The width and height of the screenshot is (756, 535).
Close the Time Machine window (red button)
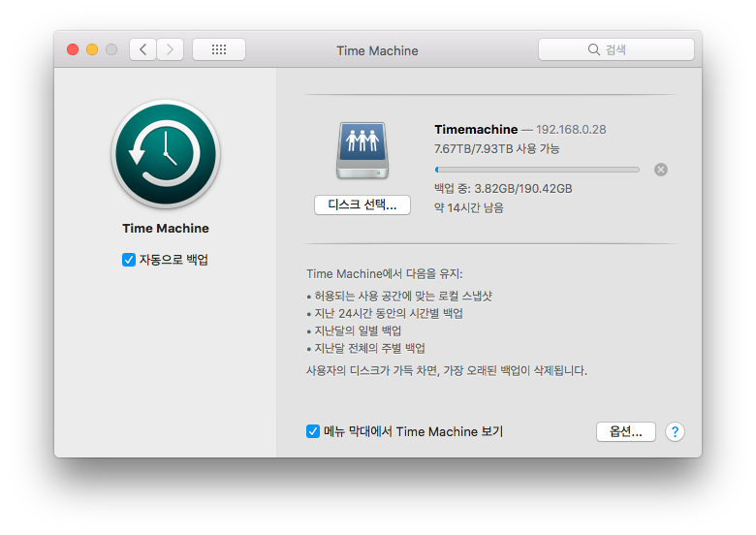tap(73, 49)
